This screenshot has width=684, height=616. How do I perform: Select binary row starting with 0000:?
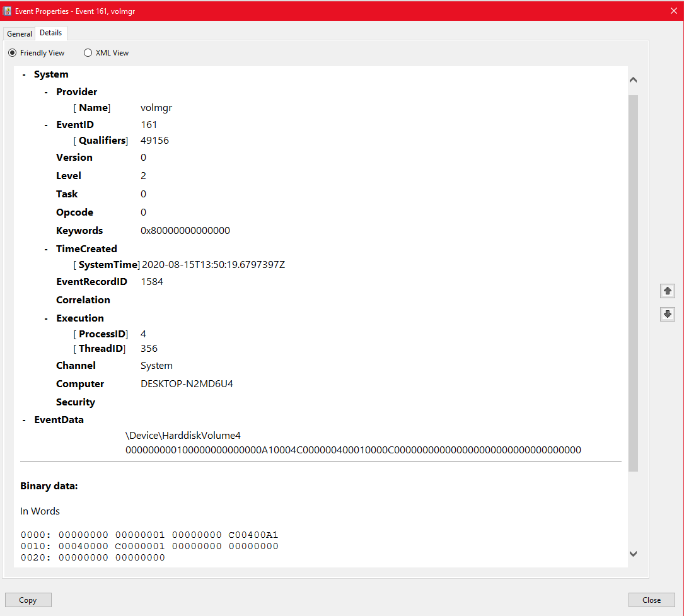pyautogui.click(x=149, y=535)
